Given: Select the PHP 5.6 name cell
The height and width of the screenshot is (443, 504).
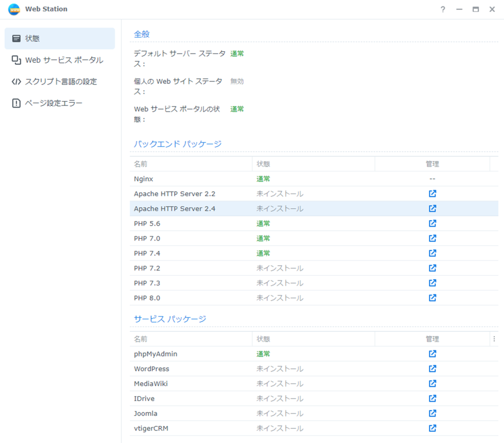Looking at the screenshot, I should (147, 224).
